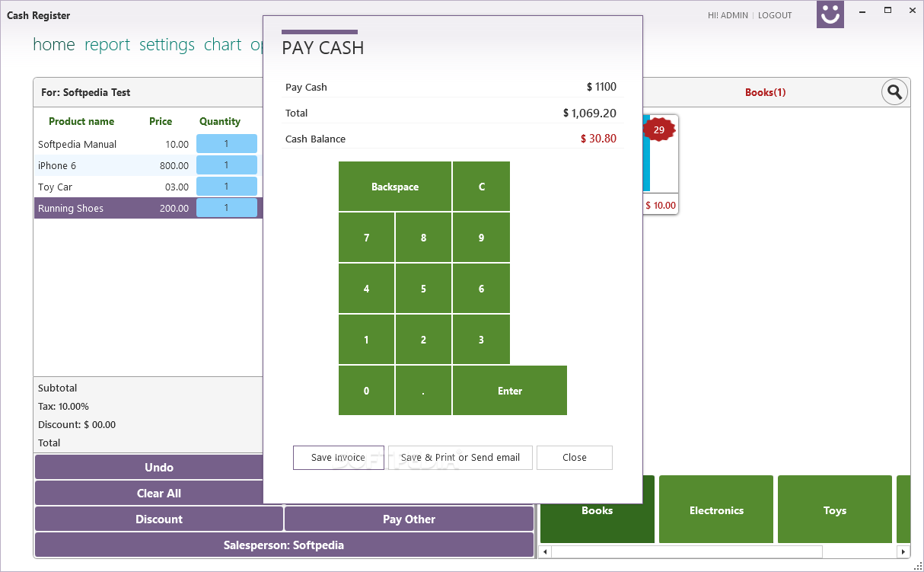The image size is (924, 572).
Task: Click the smiley feedback icon in the titlebar
Action: pyautogui.click(x=830, y=14)
